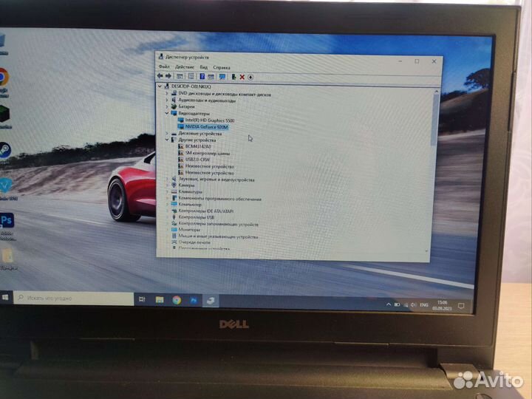Open Properties via the toolbar sheet icon
532x399 pixels.
pyautogui.click(x=191, y=76)
